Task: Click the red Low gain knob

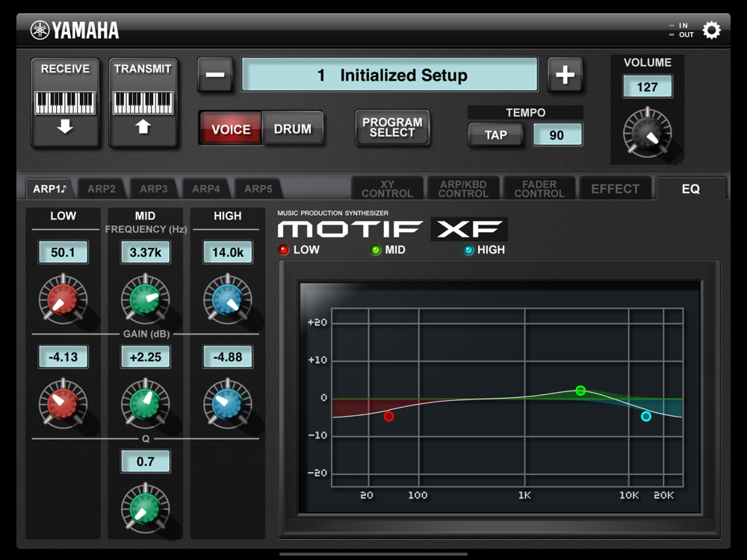Action: (63, 403)
